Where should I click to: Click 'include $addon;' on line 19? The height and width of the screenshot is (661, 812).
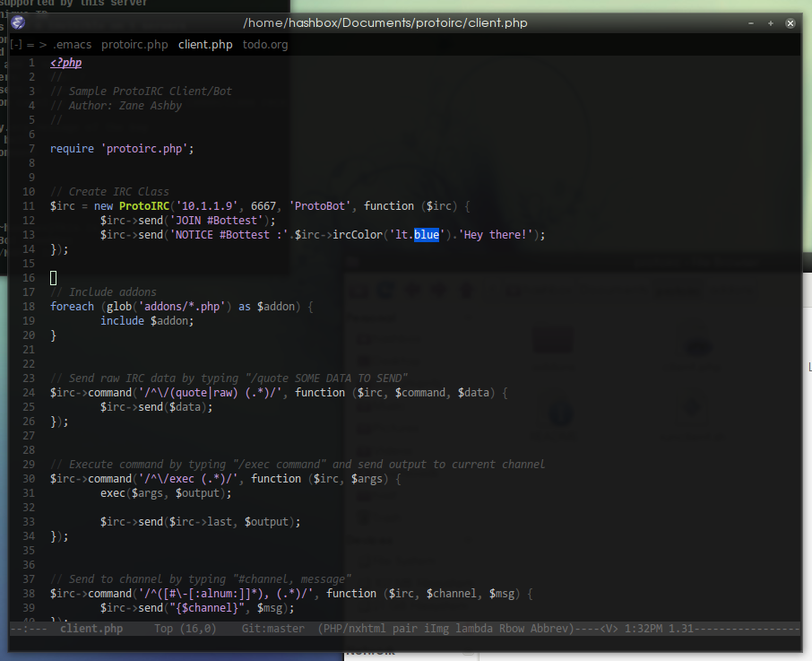pos(147,321)
